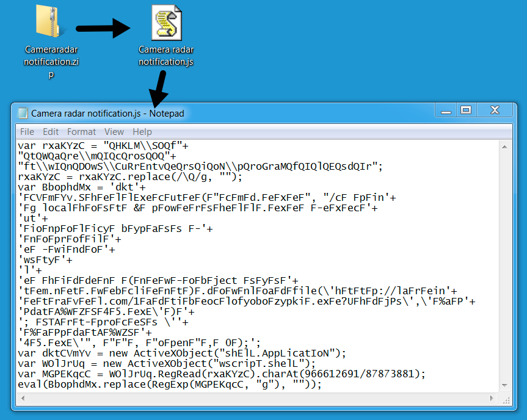
Task: Click the line starting 'eF FhFiFdFdeFnF
Action: pyautogui.click(x=158, y=281)
